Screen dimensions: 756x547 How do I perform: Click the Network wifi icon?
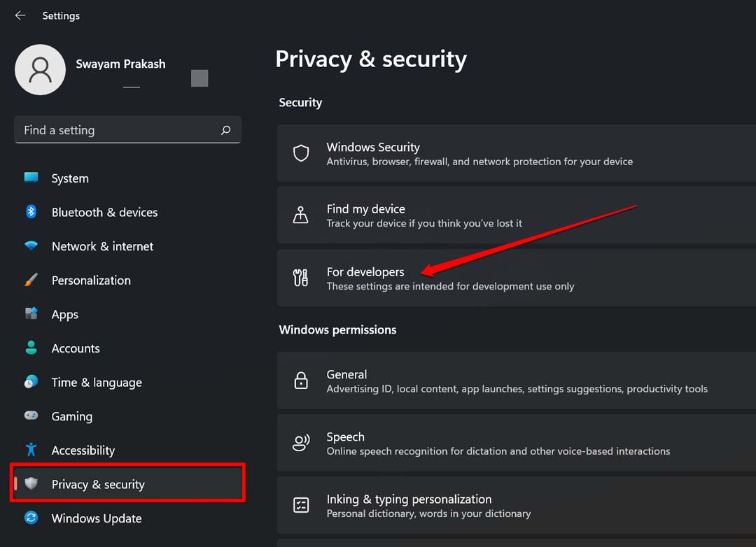coord(31,246)
